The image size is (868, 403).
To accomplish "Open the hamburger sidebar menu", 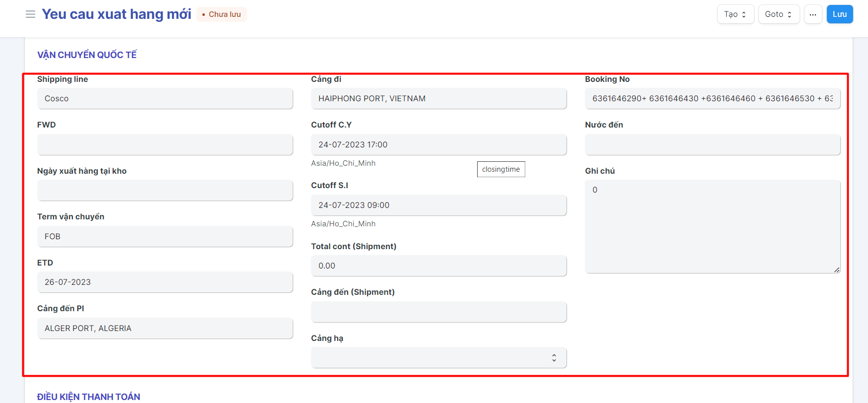I will tap(30, 14).
